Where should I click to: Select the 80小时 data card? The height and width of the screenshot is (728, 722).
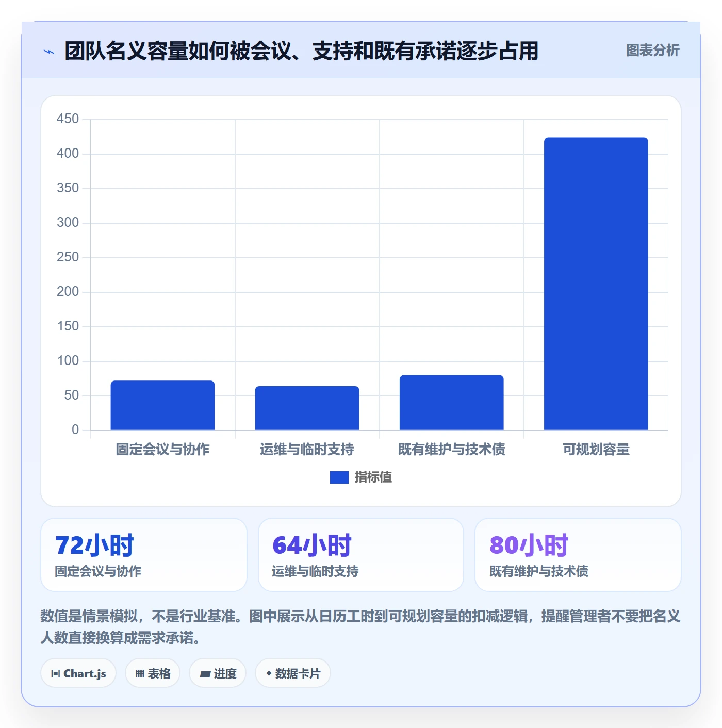click(578, 555)
